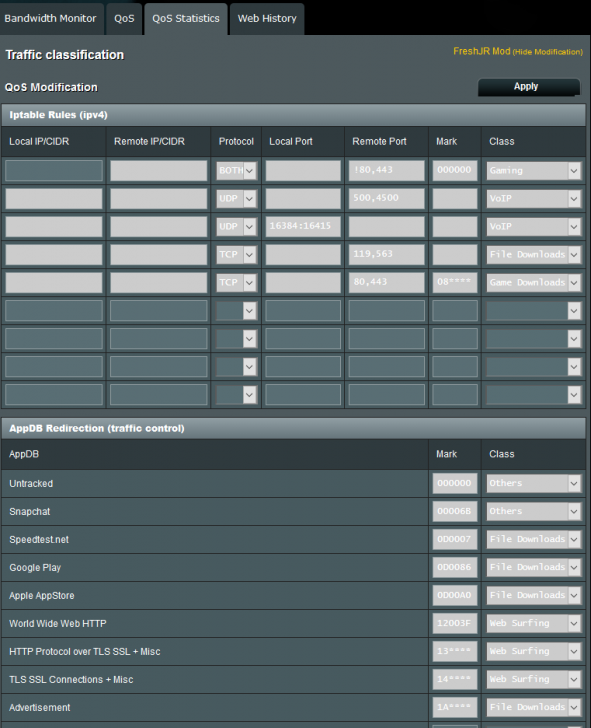Image resolution: width=591 pixels, height=728 pixels.
Task: Open the Gaming class dropdown
Action: coord(534,171)
